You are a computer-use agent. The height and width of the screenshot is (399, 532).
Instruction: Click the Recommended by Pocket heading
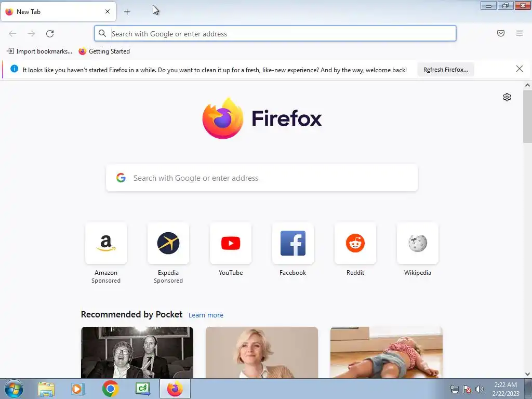point(131,314)
